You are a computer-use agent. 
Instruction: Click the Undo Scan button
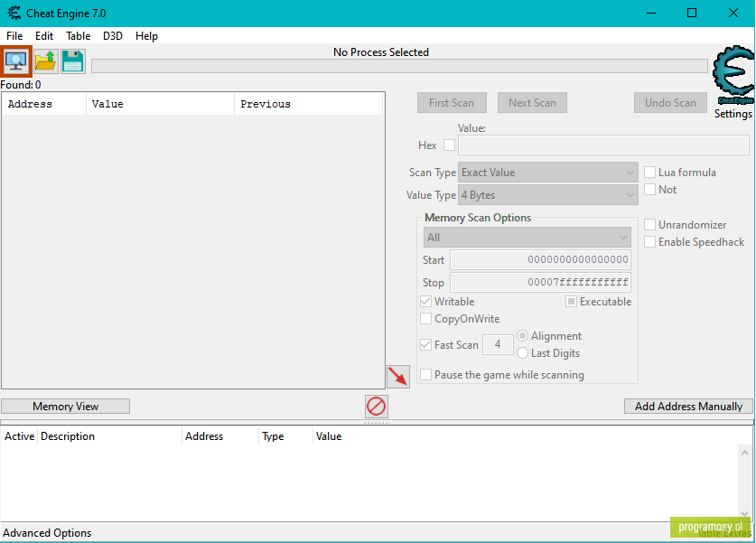tap(671, 103)
